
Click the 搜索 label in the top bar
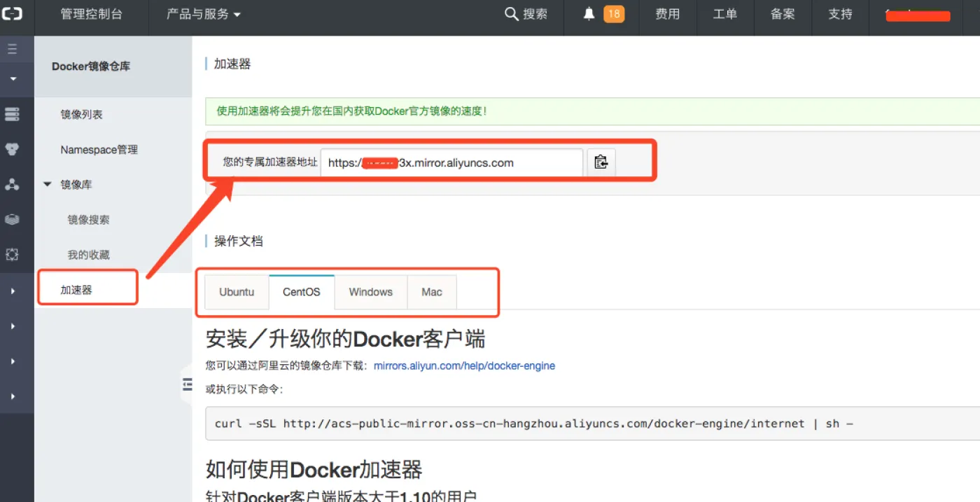(535, 14)
